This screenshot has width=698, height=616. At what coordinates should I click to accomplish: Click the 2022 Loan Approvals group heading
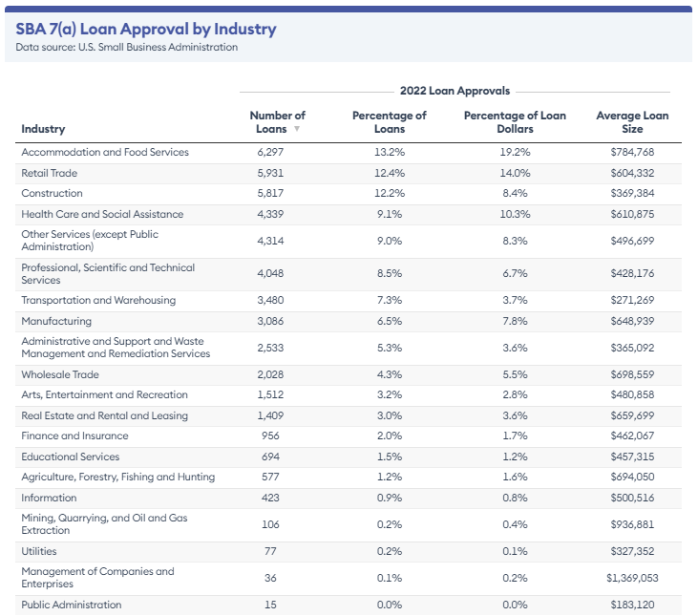pos(455,91)
